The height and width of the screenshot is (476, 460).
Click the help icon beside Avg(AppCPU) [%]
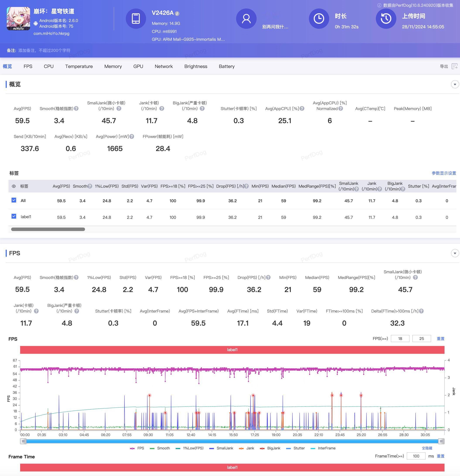tap(302, 109)
